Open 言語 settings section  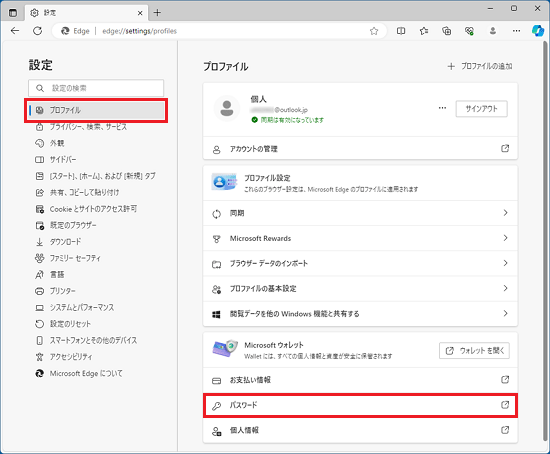50,275
